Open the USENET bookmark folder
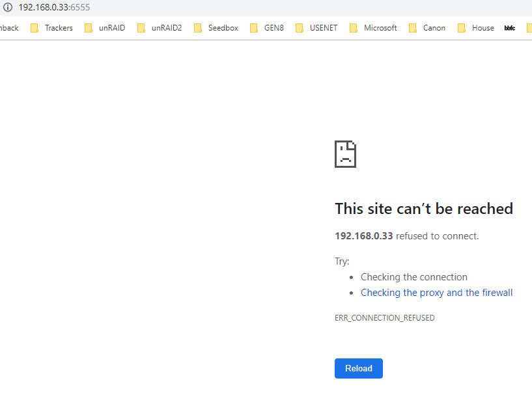The width and height of the screenshot is (532, 400). [x=316, y=28]
